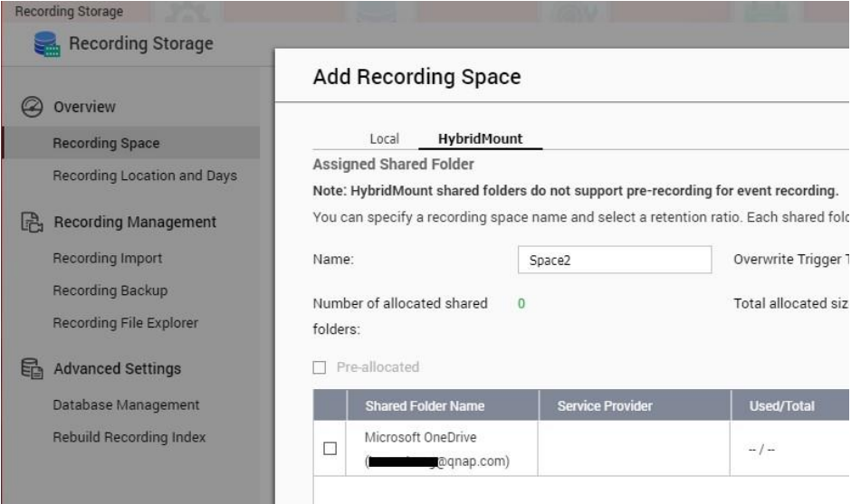Tick the Pre-allocated checkbox
Viewport: 851px width, 504px height.
320,367
